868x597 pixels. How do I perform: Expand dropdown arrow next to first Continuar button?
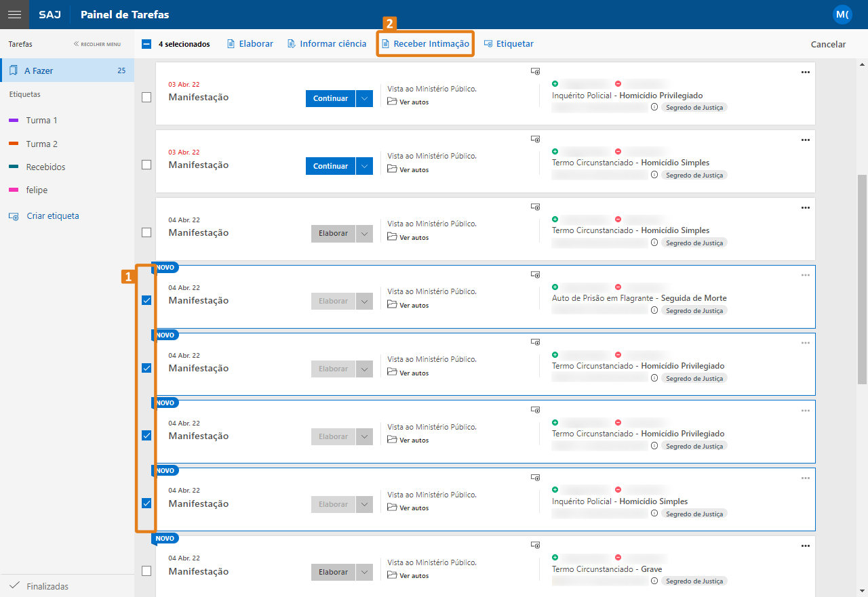click(364, 98)
